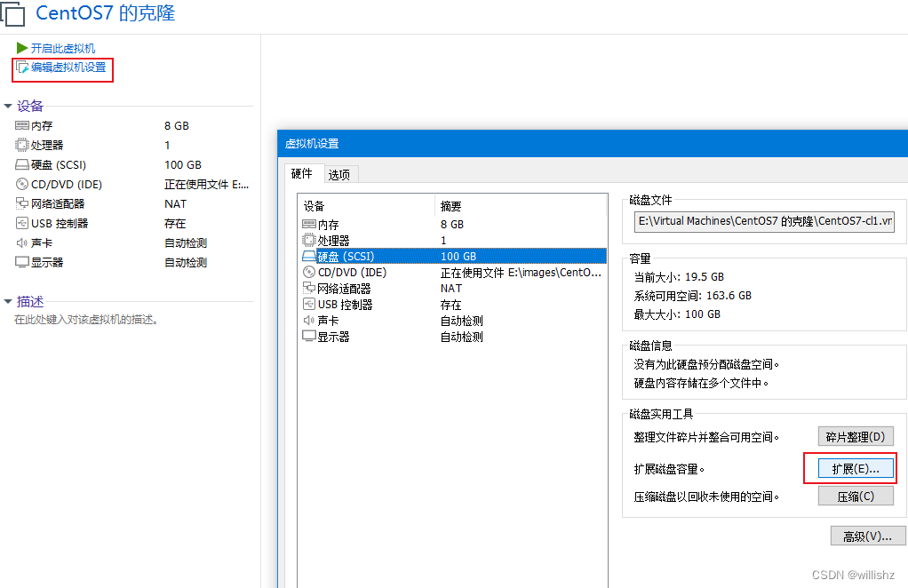Click 编辑虚拟机设置 in the sidebar
This screenshot has width=908, height=588.
(x=62, y=69)
